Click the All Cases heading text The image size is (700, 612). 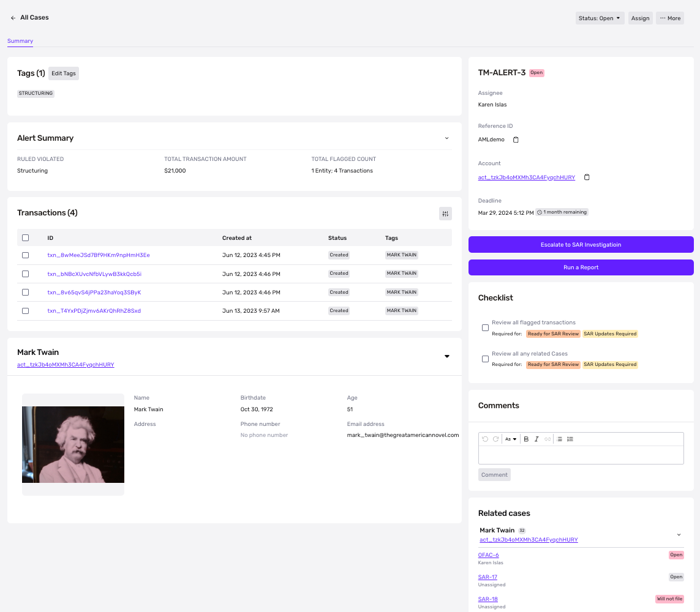34,17
